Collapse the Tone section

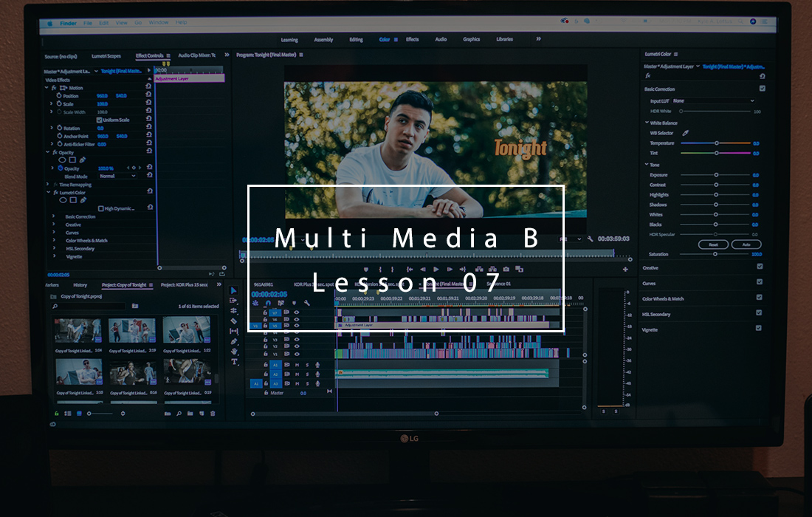647,164
